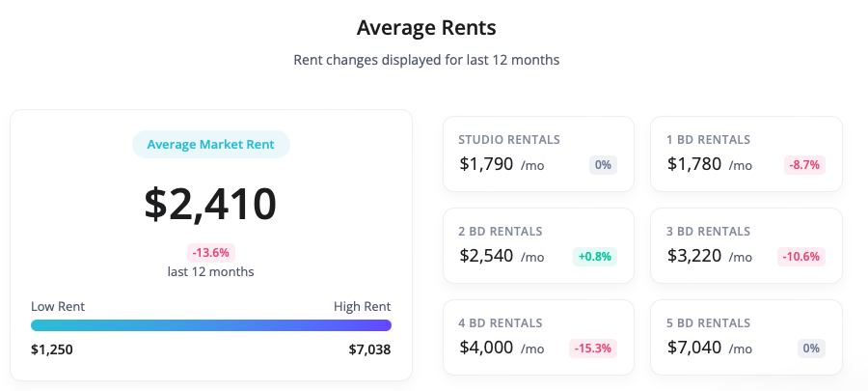
Task: Click the $7,038 high rent value
Action: pos(369,349)
